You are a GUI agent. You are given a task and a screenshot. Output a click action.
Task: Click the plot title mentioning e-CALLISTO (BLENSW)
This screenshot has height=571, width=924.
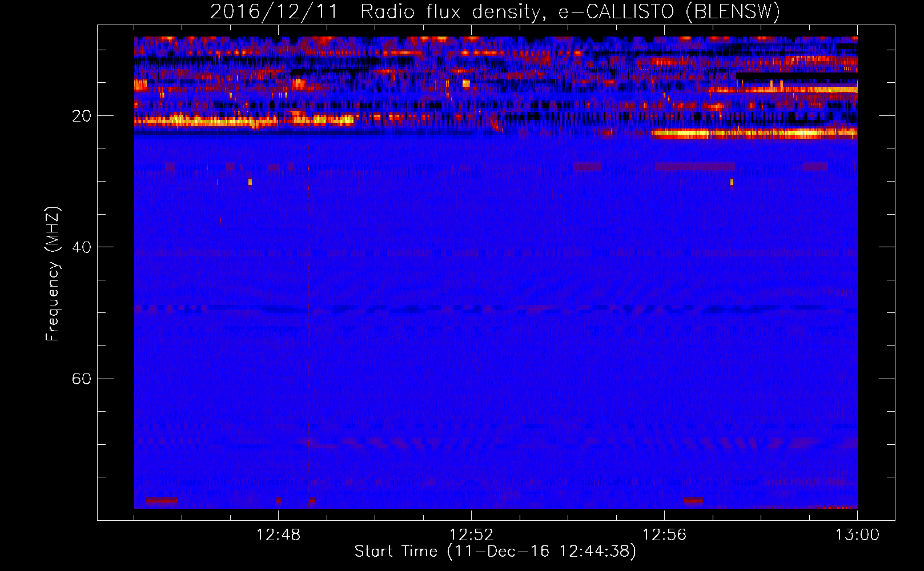(x=495, y=11)
